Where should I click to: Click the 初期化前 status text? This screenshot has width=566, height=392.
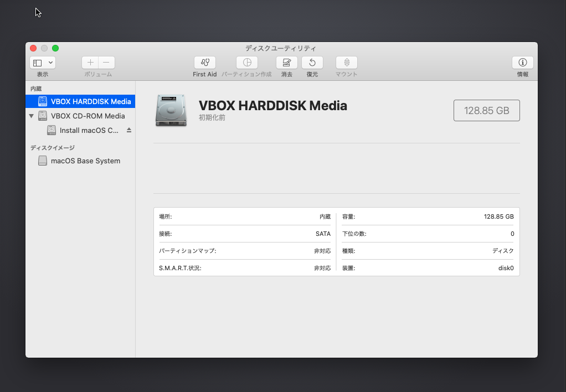(212, 118)
